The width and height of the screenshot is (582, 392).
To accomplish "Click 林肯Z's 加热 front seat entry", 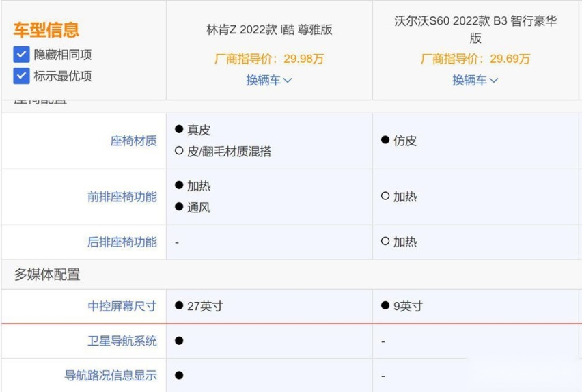I will 193,186.
